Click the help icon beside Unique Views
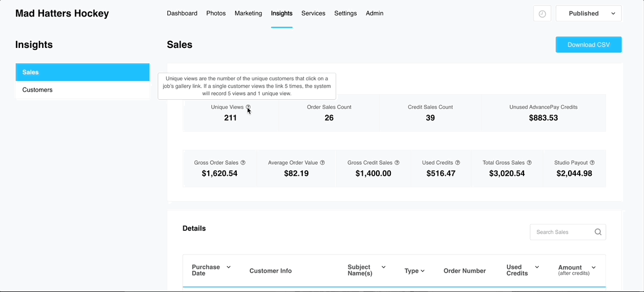644x292 pixels. (x=248, y=107)
